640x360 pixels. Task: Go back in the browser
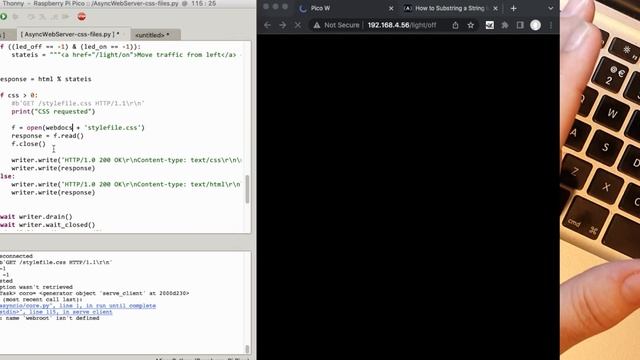point(267,25)
